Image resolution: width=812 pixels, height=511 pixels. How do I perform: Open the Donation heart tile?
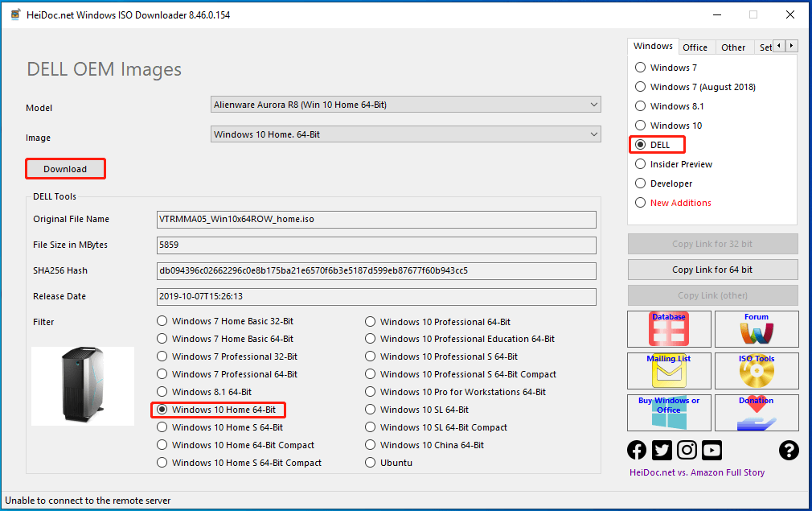(x=757, y=413)
